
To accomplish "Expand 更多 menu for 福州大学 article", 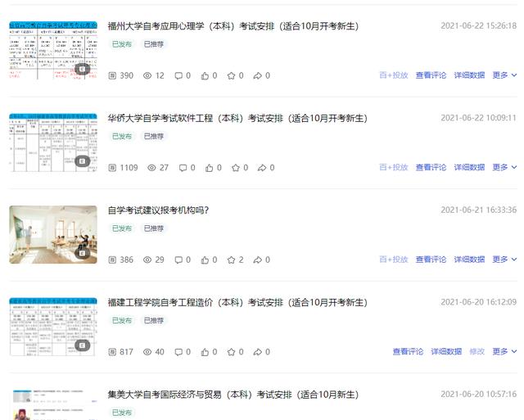I will (504, 75).
